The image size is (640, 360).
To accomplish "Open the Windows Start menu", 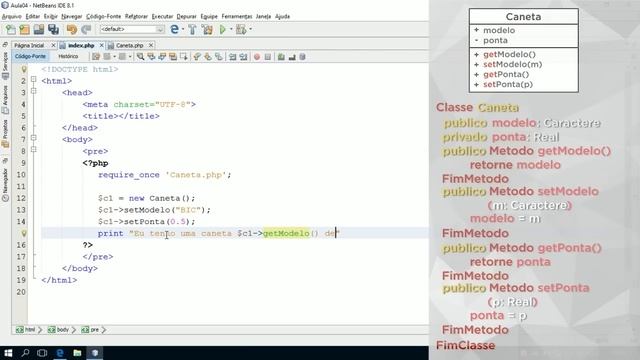I will click(8, 353).
